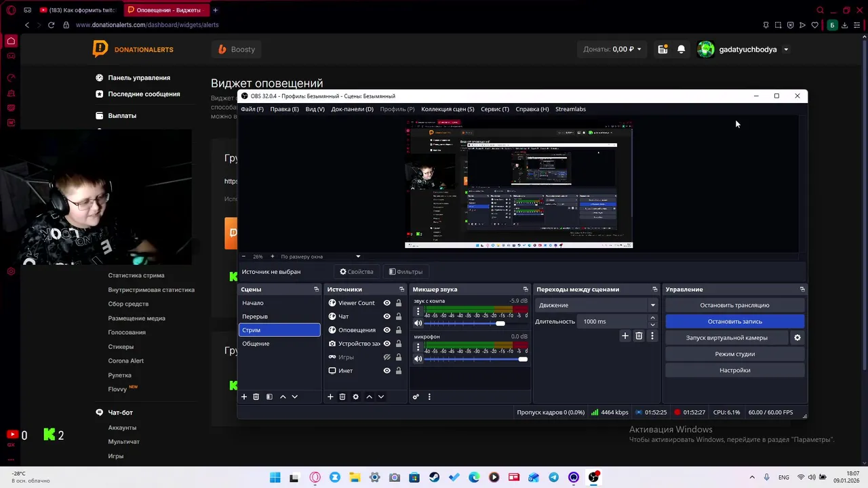
Task: Open Вид menu in OBS
Action: point(315,109)
